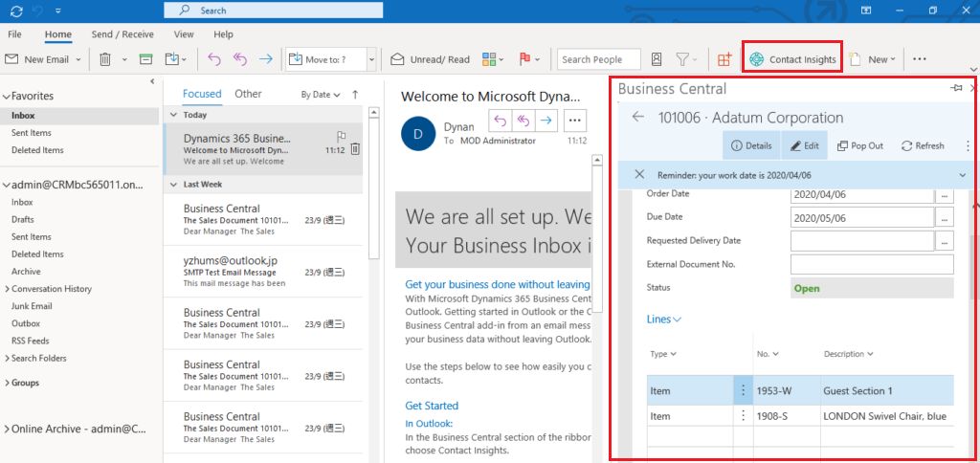This screenshot has height=463, width=980.
Task: Click the Filter Email funnel icon
Action: pyautogui.click(x=682, y=59)
